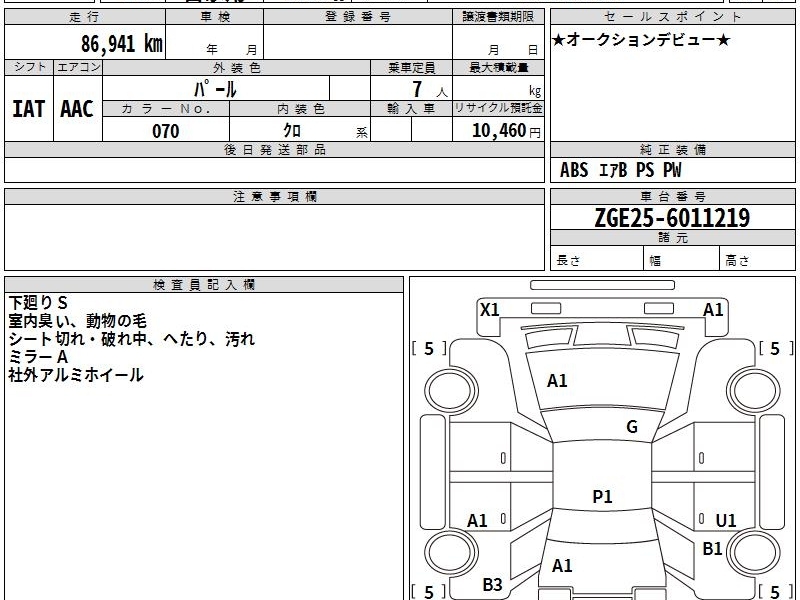The height and width of the screenshot is (600, 800).
Task: Click the "B1" damage mark on diagram
Action: tap(712, 549)
